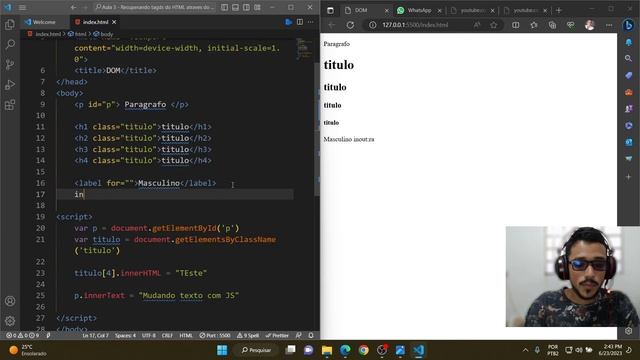The image size is (640, 360).
Task: Click the Ln 17, Col 7 status entry
Action: point(96,336)
